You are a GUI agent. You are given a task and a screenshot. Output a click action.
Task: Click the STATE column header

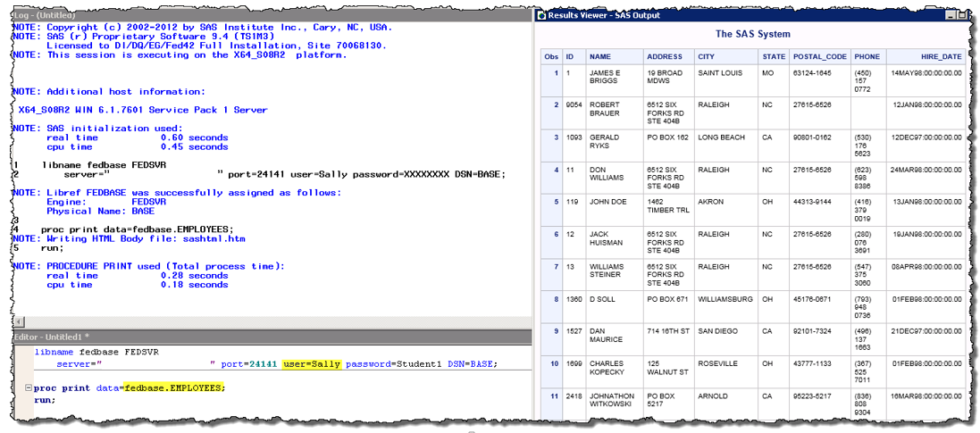tap(774, 56)
